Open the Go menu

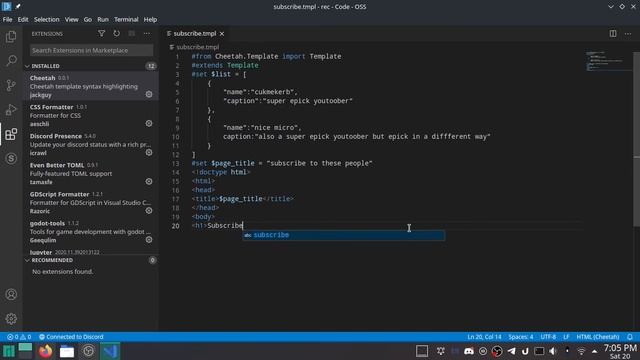(x=88, y=19)
